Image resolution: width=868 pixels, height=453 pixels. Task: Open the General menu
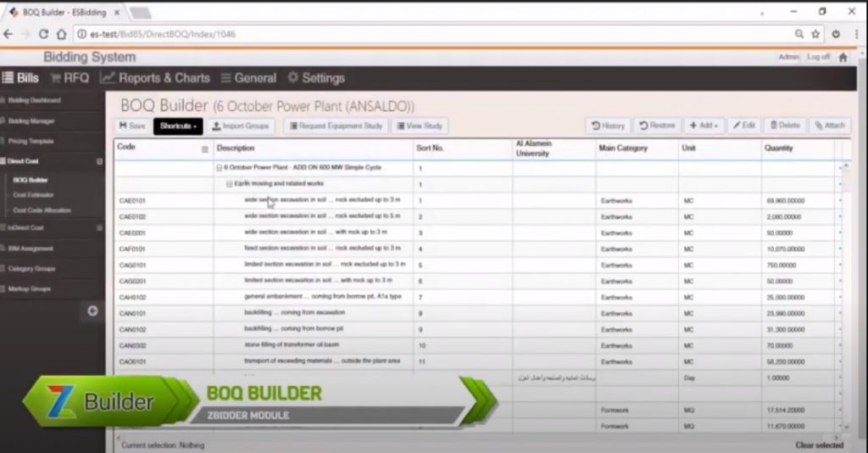(x=248, y=78)
